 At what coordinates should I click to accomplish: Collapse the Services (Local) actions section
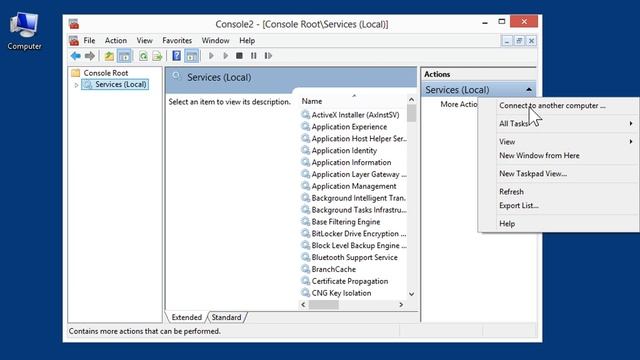click(529, 89)
